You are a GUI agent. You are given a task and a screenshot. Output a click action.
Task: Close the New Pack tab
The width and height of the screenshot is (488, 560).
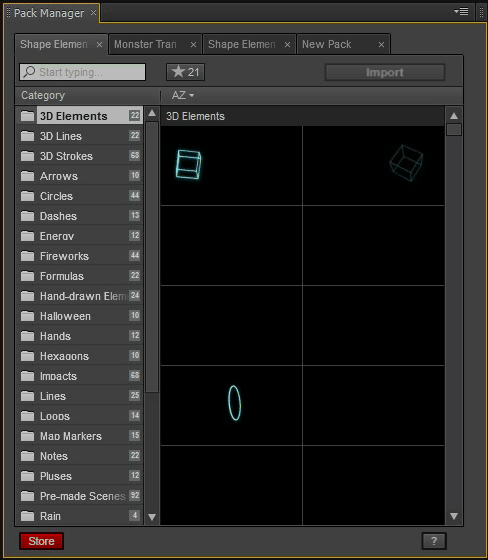(381, 45)
